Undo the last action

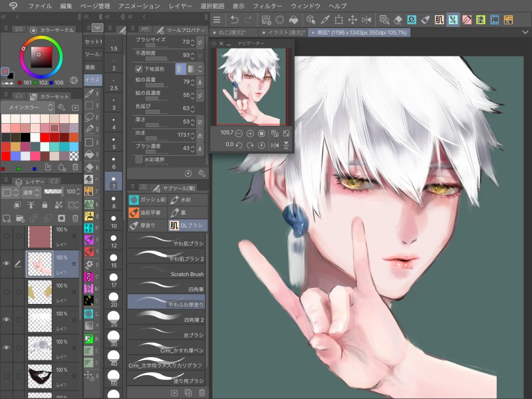tap(234, 20)
